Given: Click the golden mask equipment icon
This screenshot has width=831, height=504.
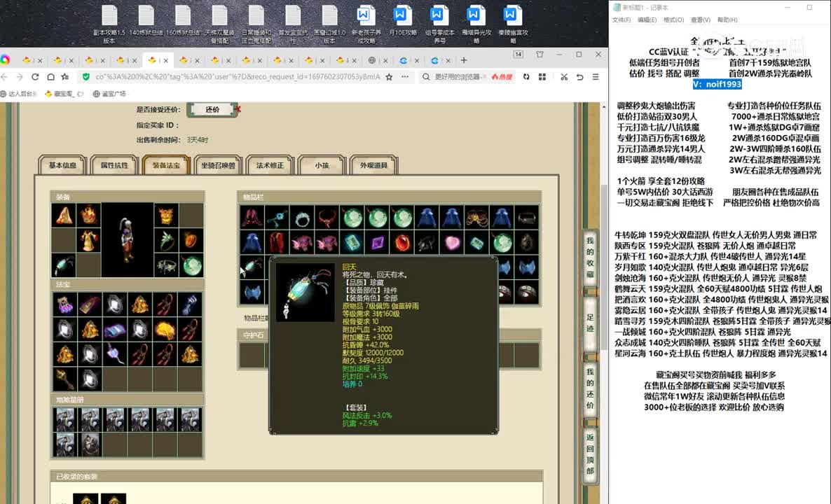Looking at the screenshot, I should click(166, 216).
